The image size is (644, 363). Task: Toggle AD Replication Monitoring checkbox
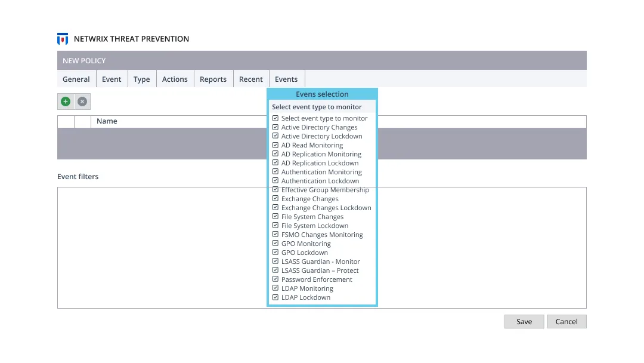pos(275,154)
